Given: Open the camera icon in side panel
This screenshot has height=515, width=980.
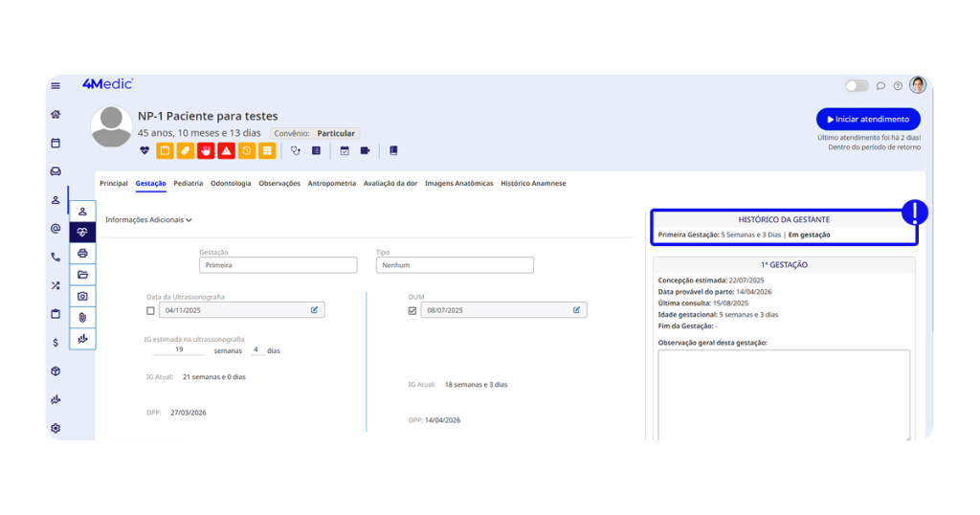Looking at the screenshot, I should pyautogui.click(x=82, y=296).
